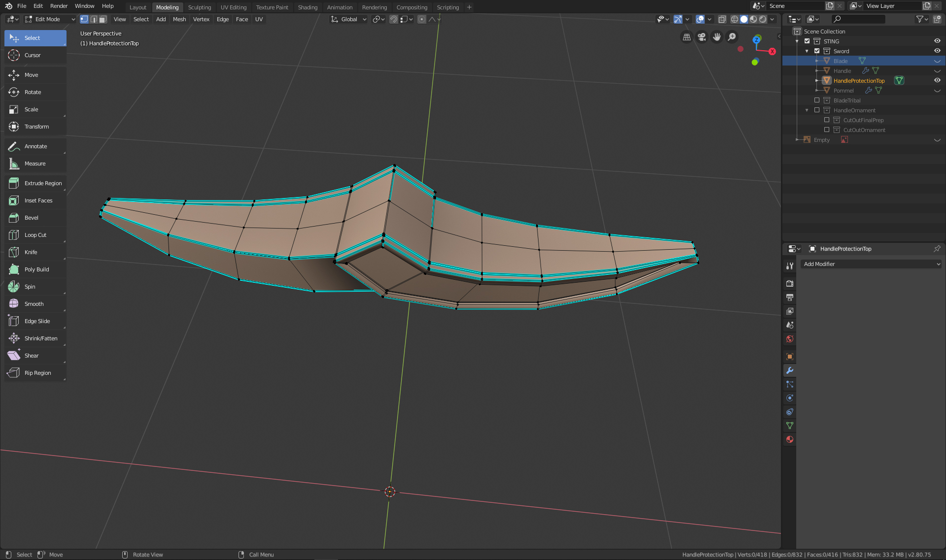Screen dimensions: 946x560
Task: Toggle camera view in viewport
Action: click(x=702, y=37)
